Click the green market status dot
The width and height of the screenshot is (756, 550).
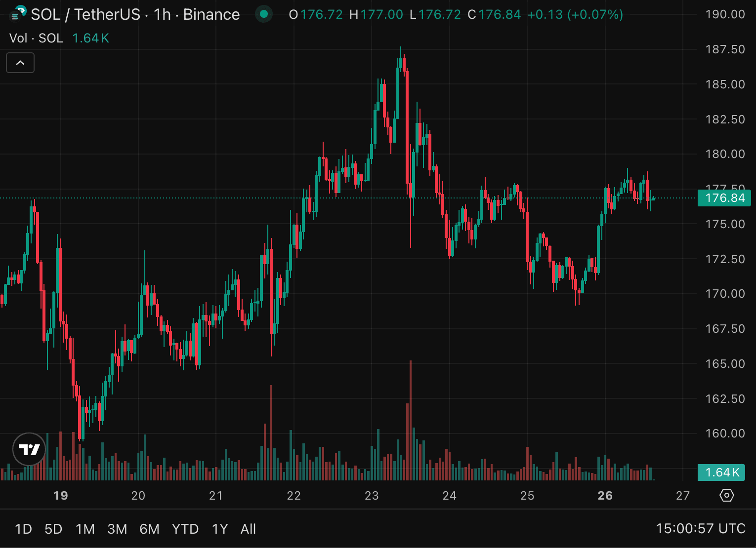click(x=264, y=14)
